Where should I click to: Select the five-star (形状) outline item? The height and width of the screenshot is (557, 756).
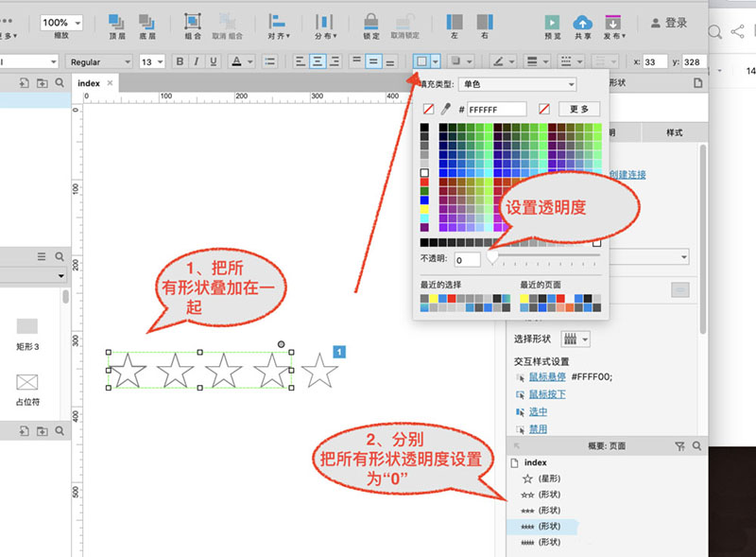[x=541, y=542]
